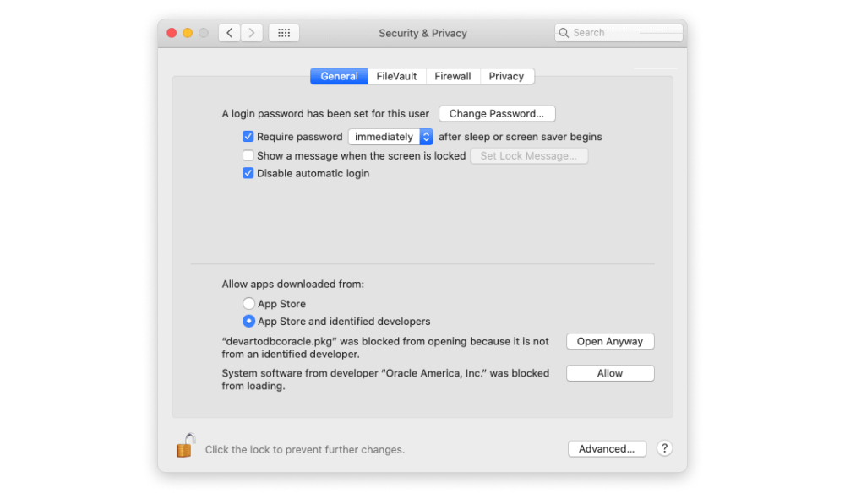This screenshot has width=845, height=504.
Task: Click the back navigation arrow
Action: (x=230, y=33)
